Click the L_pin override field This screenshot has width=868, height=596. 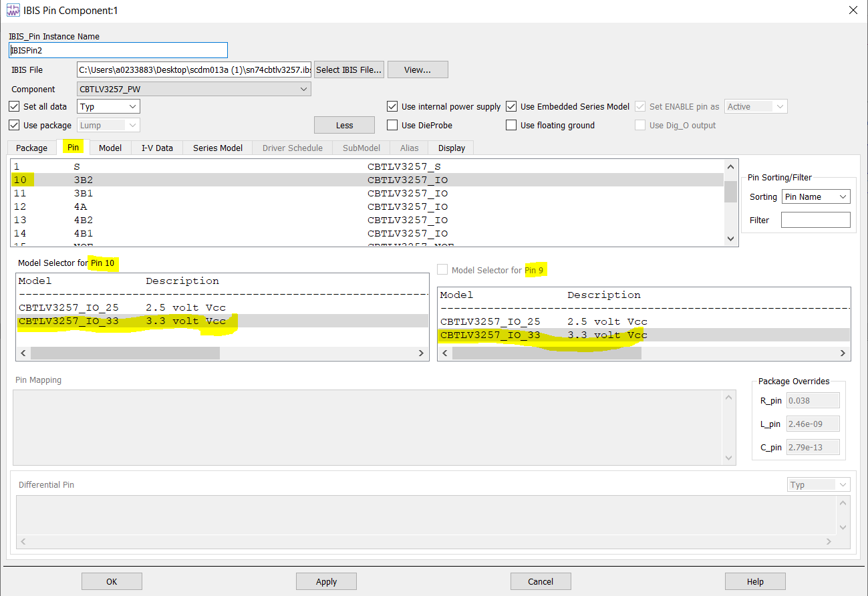[813, 424]
